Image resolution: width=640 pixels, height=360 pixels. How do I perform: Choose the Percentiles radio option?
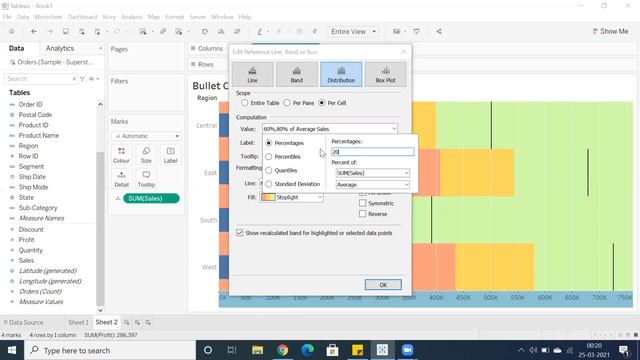(x=269, y=157)
